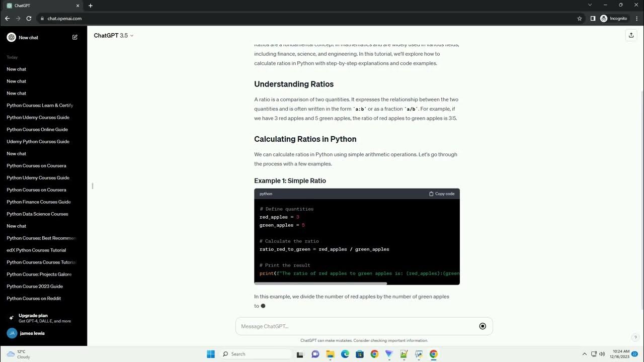Image resolution: width=644 pixels, height=362 pixels.
Task: Click the Incognito profile indicator
Action: click(614, 19)
